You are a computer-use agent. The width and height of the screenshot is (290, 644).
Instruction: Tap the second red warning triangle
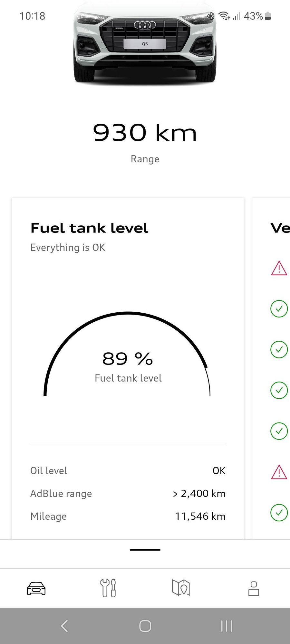pos(279,472)
